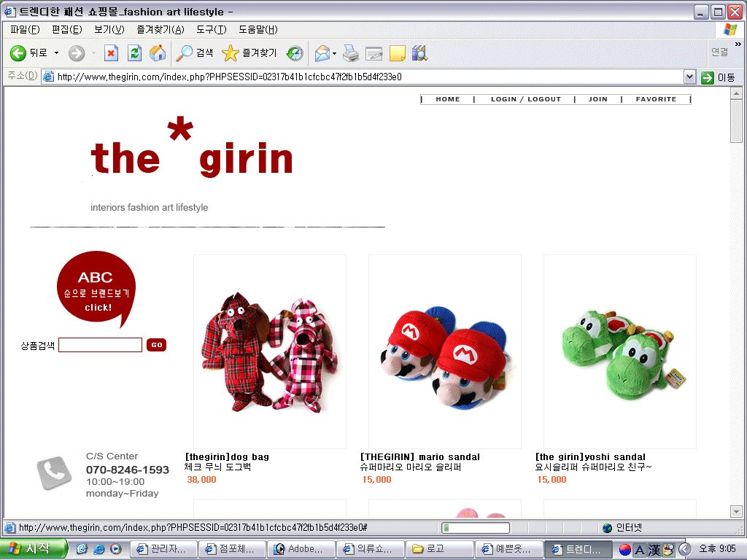Click the 인터넷 zone globe icon

point(607,528)
